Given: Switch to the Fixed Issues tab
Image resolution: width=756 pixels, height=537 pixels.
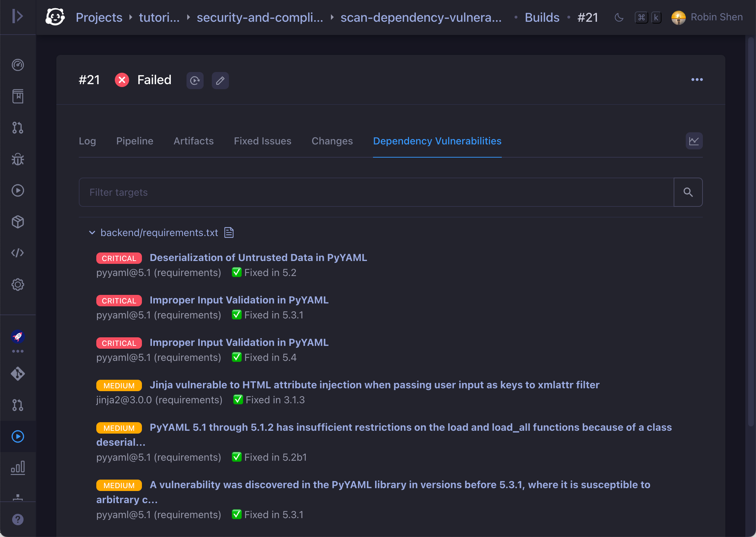Looking at the screenshot, I should [x=262, y=141].
